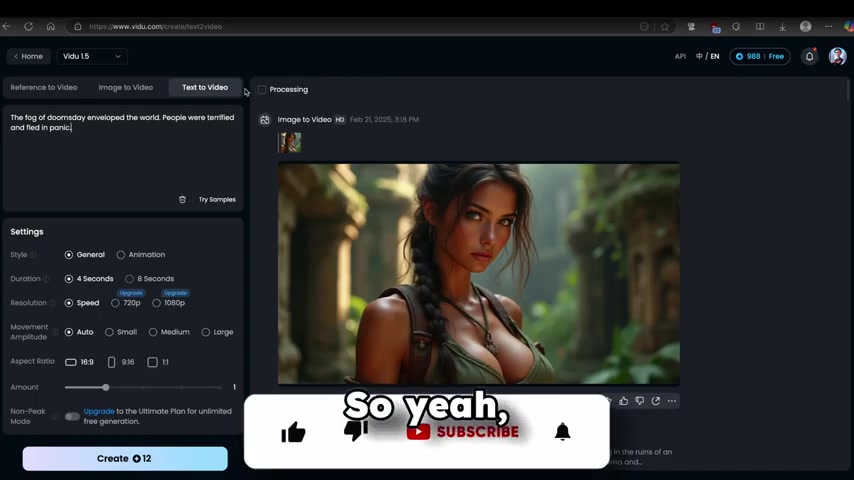Select the Animation style option
The height and width of the screenshot is (480, 854).
point(141,254)
